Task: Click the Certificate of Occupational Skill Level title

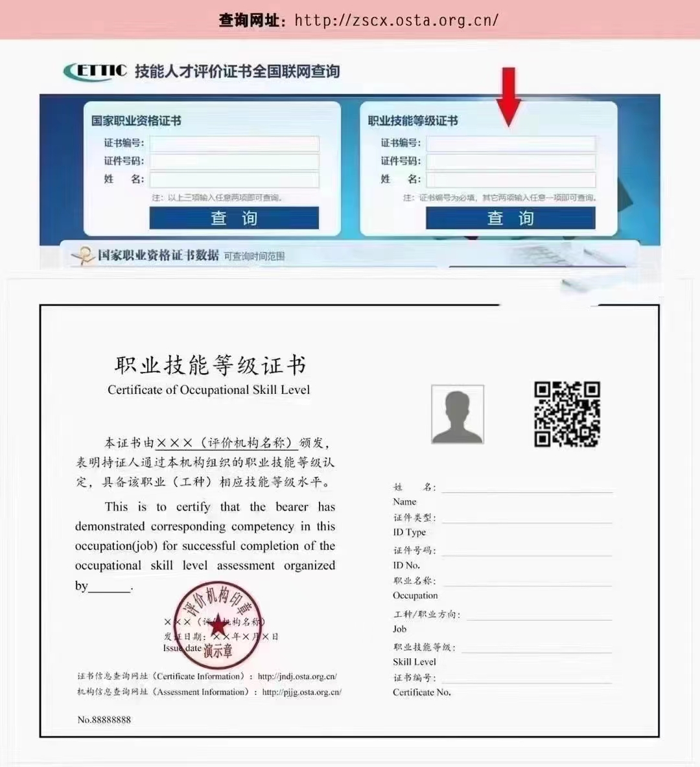Action: pyautogui.click(x=209, y=390)
